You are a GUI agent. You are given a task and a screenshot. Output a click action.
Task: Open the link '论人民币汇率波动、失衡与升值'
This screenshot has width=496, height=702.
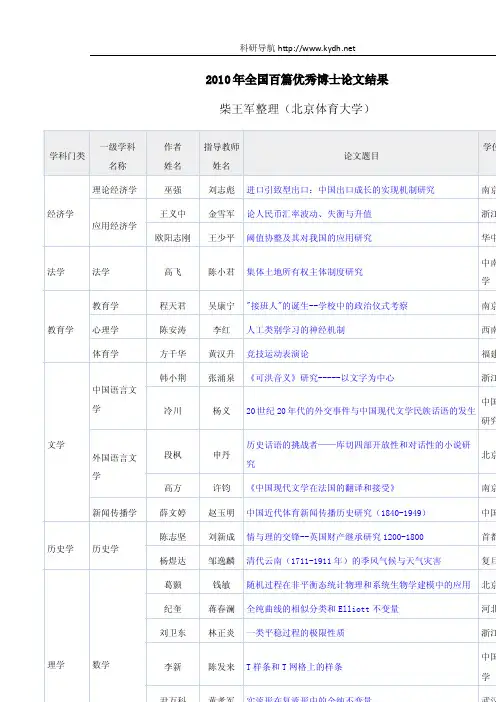309,214
